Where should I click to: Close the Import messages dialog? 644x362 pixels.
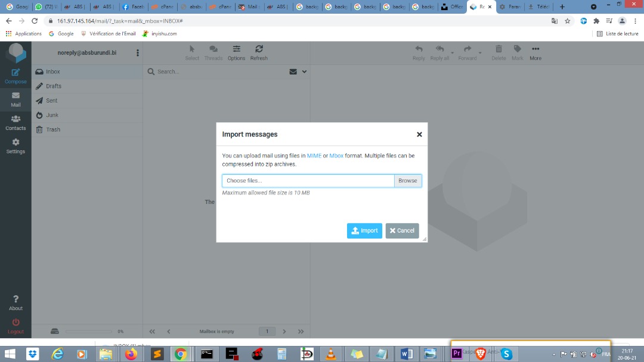point(419,135)
